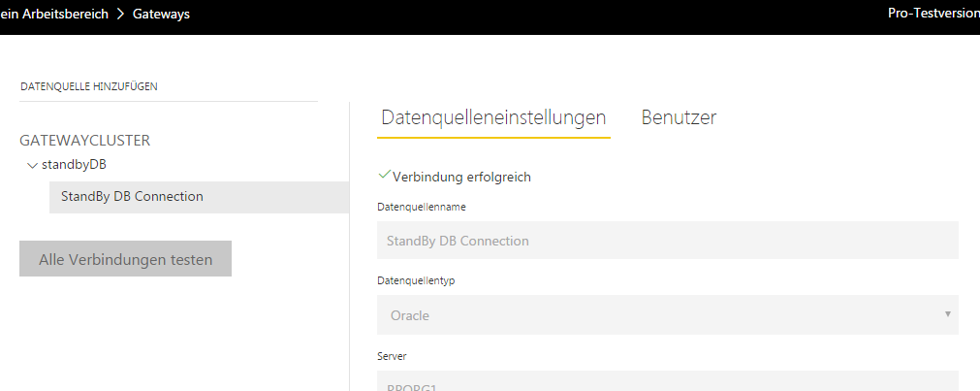The height and width of the screenshot is (391, 980).
Task: Select StandBy DB Connection data source
Action: [199, 197]
